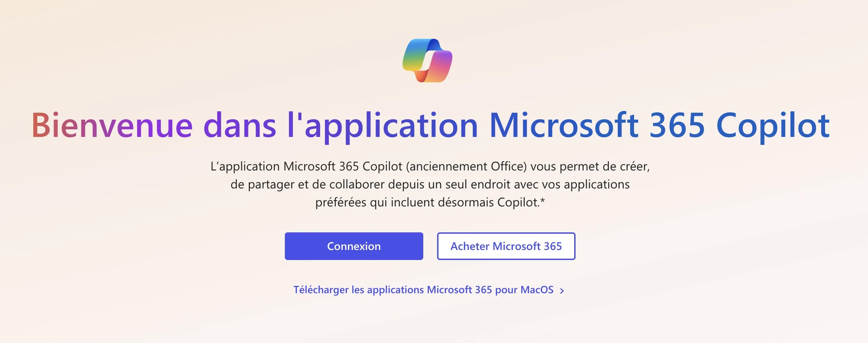This screenshot has height=343, width=868.
Task: Click the number 365 in the heading
Action: pyautogui.click(x=677, y=125)
